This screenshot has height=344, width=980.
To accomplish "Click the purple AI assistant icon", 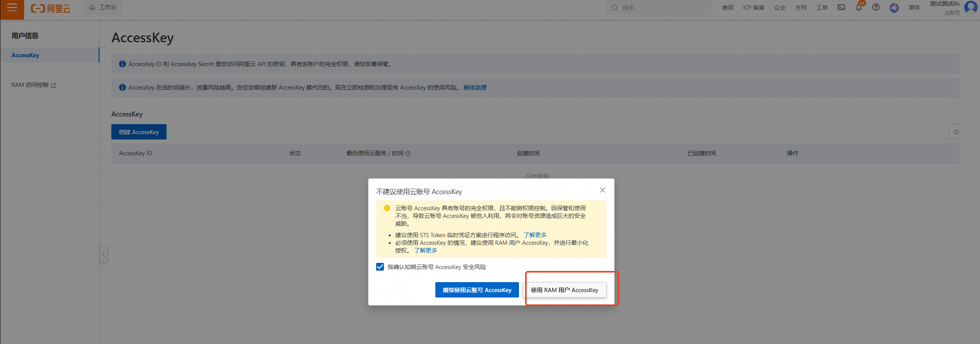I will pos(894,8).
